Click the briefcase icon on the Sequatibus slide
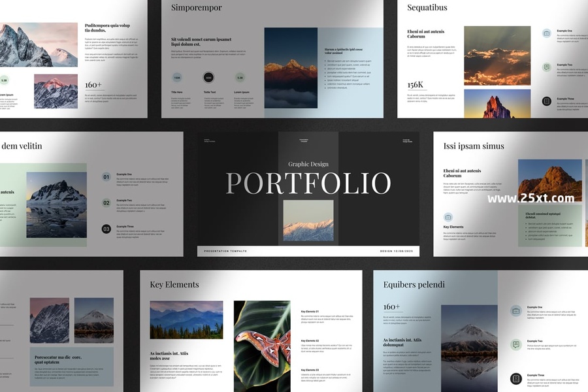 pyautogui.click(x=546, y=33)
